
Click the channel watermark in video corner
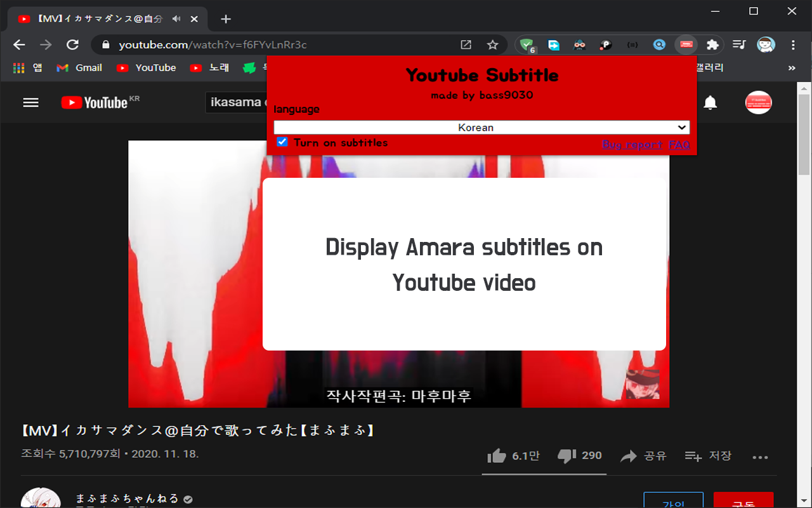[643, 384]
